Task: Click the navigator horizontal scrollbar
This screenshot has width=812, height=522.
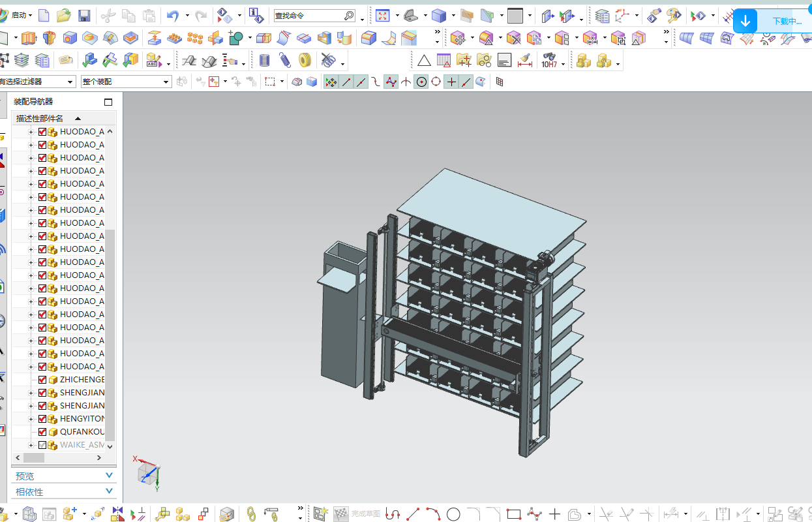Action: (35, 457)
